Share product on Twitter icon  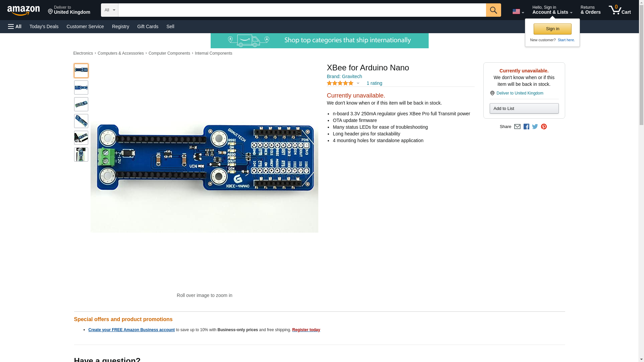tap(535, 127)
